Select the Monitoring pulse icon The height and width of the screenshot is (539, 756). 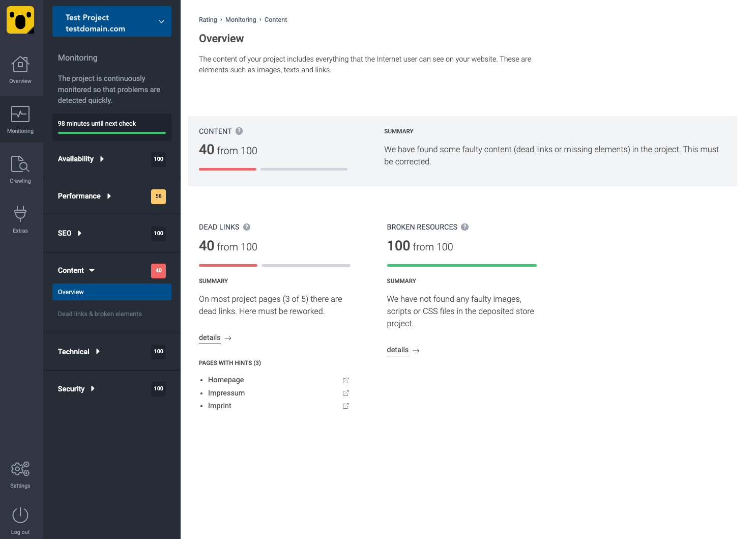20,114
